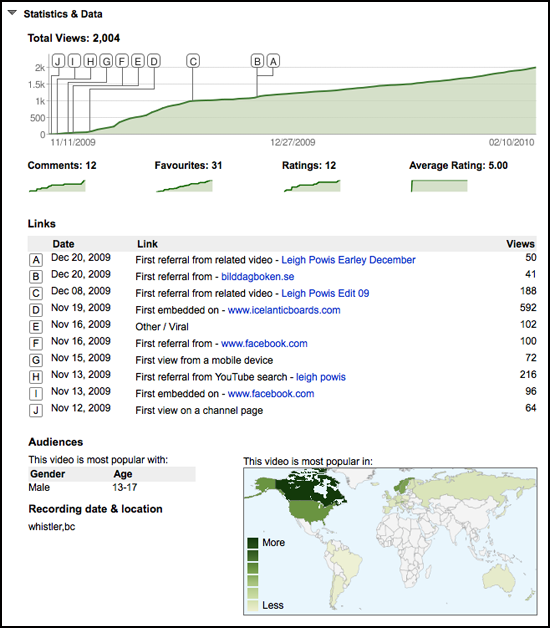Select chart marker C on the views graph
550x628 pixels.
[x=193, y=61]
